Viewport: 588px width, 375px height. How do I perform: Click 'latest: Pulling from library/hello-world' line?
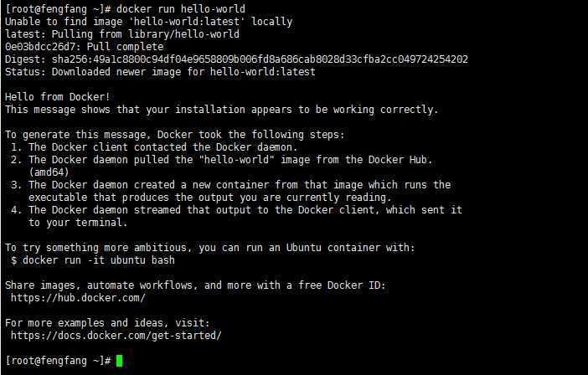[122, 34]
